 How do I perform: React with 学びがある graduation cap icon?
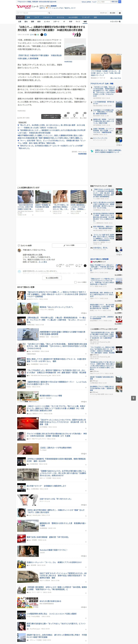(66, 115)
